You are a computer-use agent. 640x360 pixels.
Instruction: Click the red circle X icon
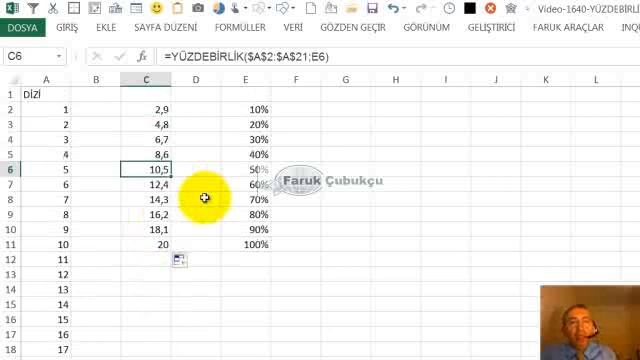(x=491, y=8)
